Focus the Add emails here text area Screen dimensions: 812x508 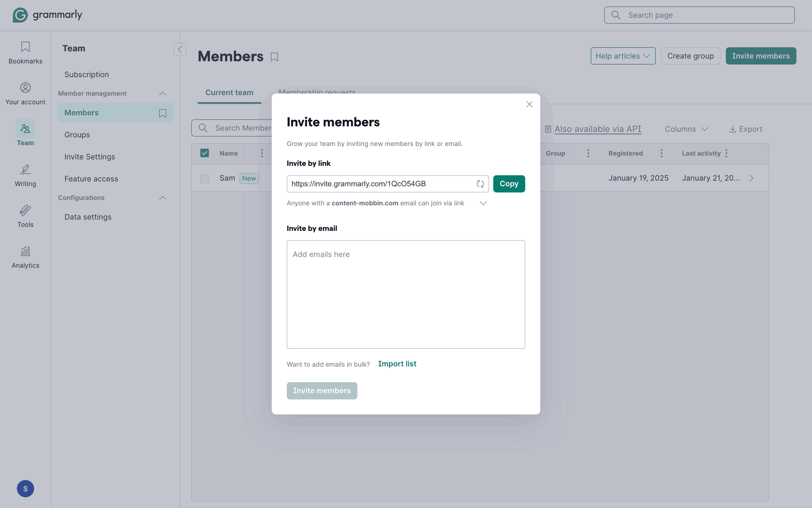(406, 295)
